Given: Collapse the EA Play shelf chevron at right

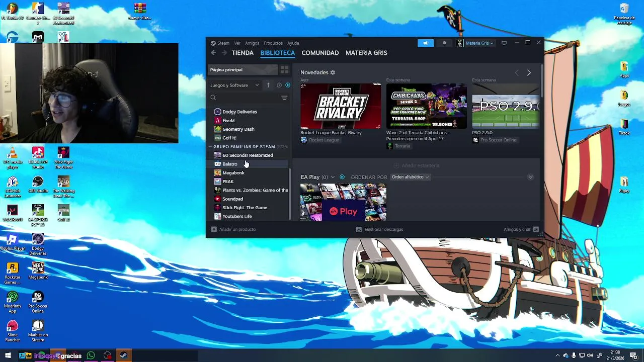Looking at the screenshot, I should 530,177.
